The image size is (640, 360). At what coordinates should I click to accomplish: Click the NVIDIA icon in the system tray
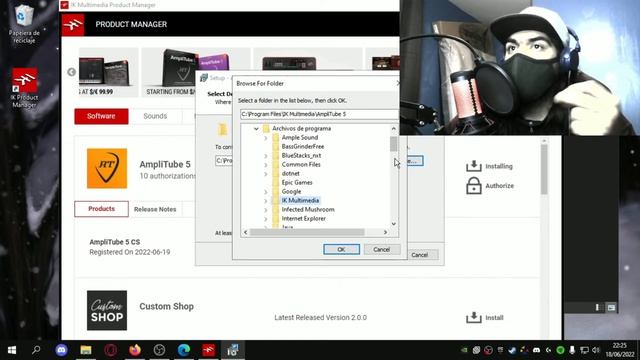coord(464,350)
